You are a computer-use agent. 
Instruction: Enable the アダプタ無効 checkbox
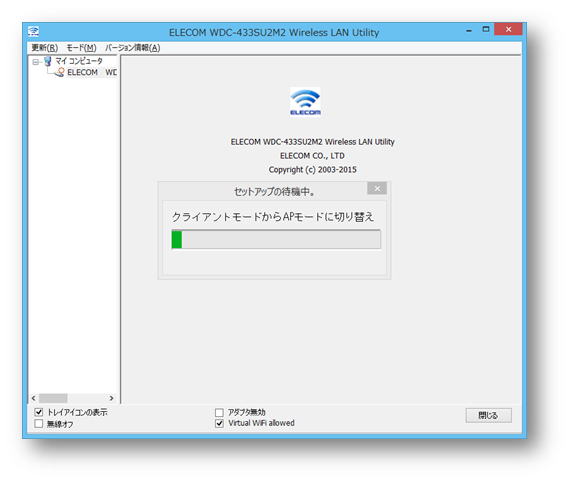219,412
